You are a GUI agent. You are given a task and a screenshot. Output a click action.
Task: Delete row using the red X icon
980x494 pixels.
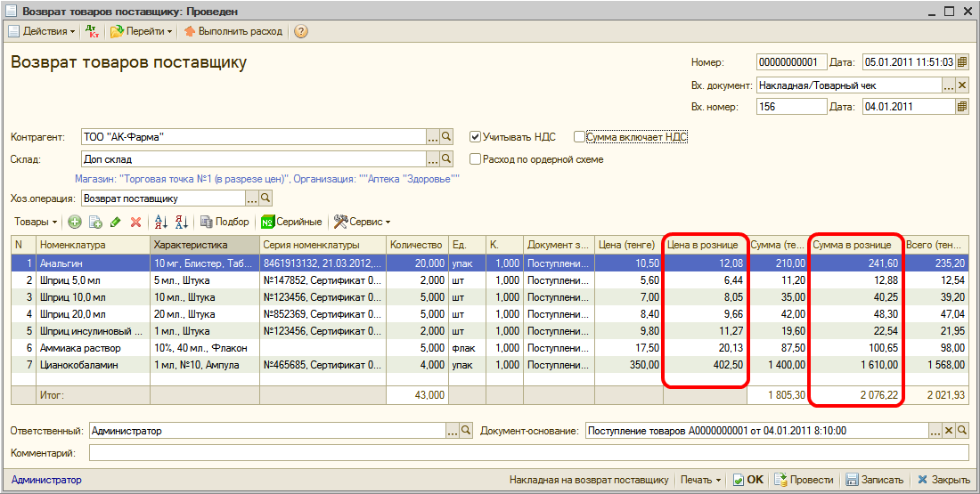135,222
